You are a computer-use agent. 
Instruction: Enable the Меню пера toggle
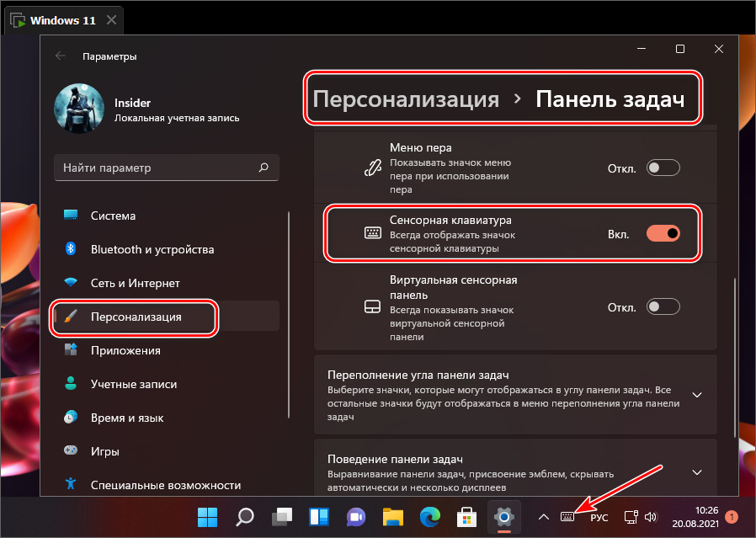click(x=663, y=168)
